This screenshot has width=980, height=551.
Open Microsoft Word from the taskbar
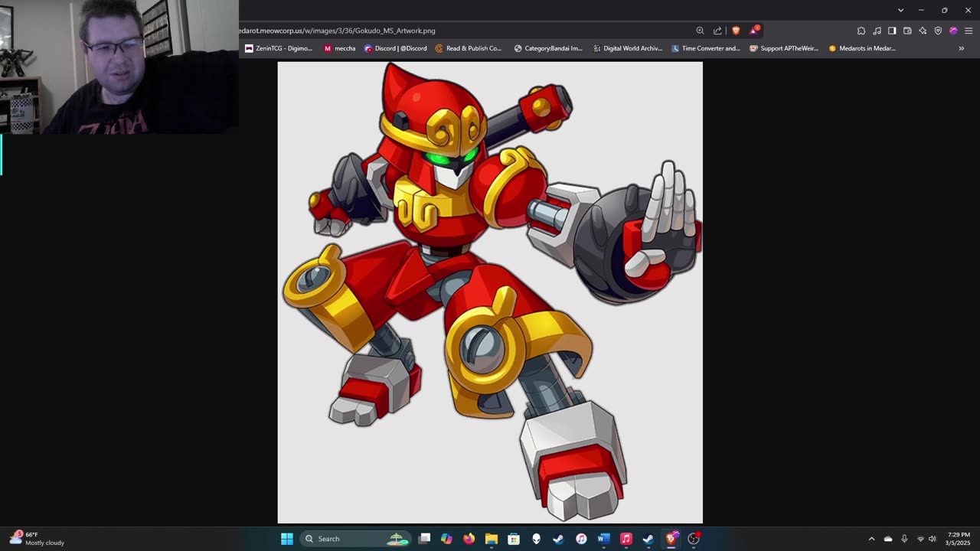tap(603, 539)
